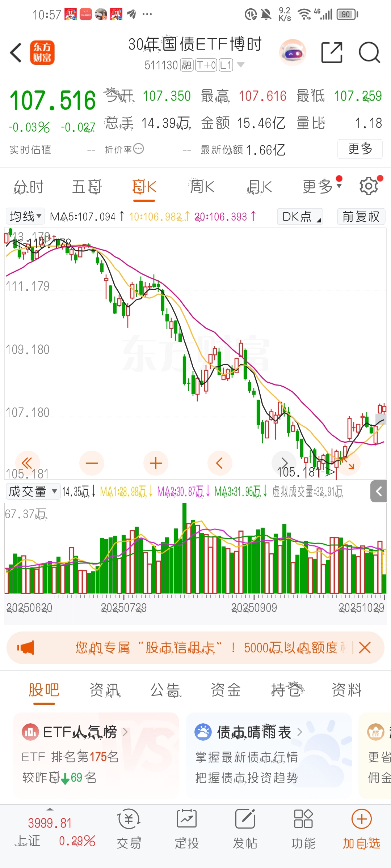Move chart left with single left arrow

coord(220,463)
